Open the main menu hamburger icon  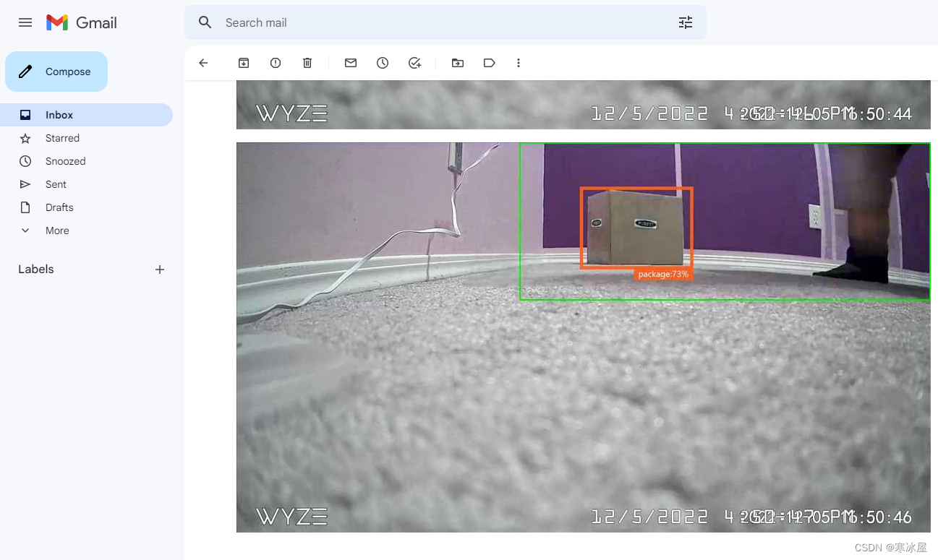(x=25, y=22)
